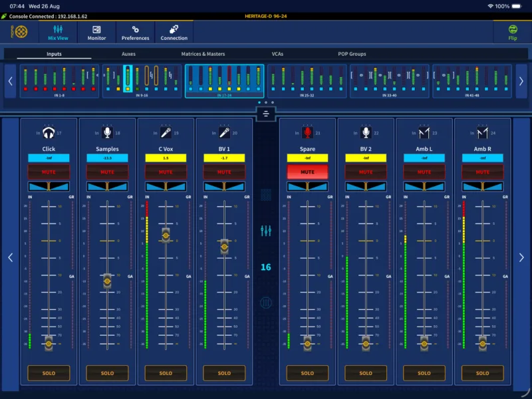Click the Samples channel microphone icon

tap(107, 132)
